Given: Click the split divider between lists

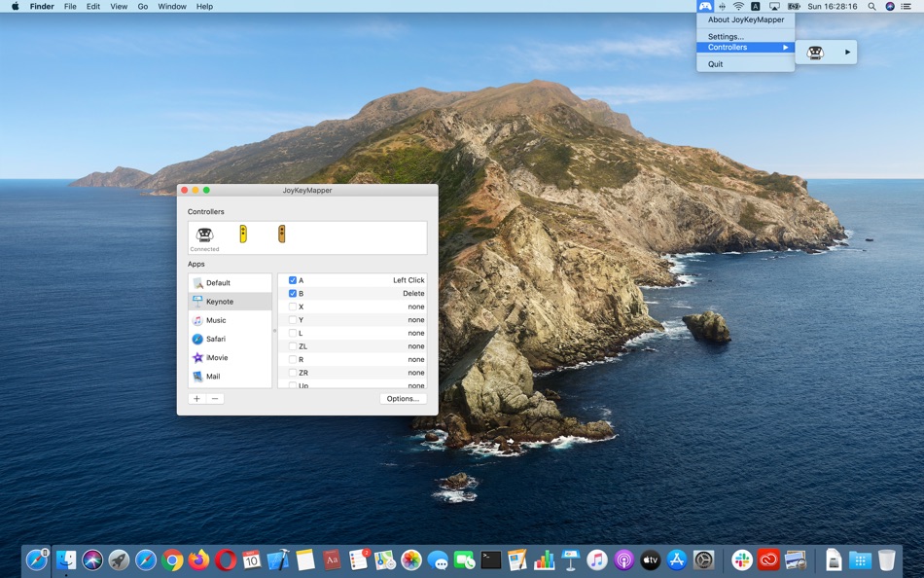Looking at the screenshot, I should click(274, 331).
